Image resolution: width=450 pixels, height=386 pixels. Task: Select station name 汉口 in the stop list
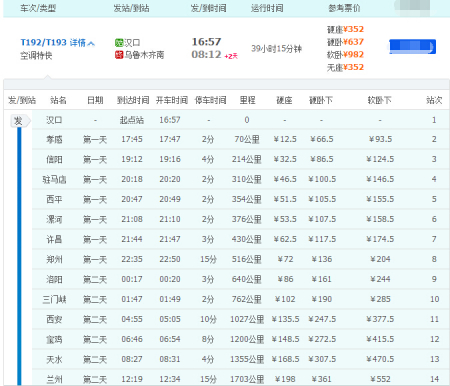pos(54,120)
